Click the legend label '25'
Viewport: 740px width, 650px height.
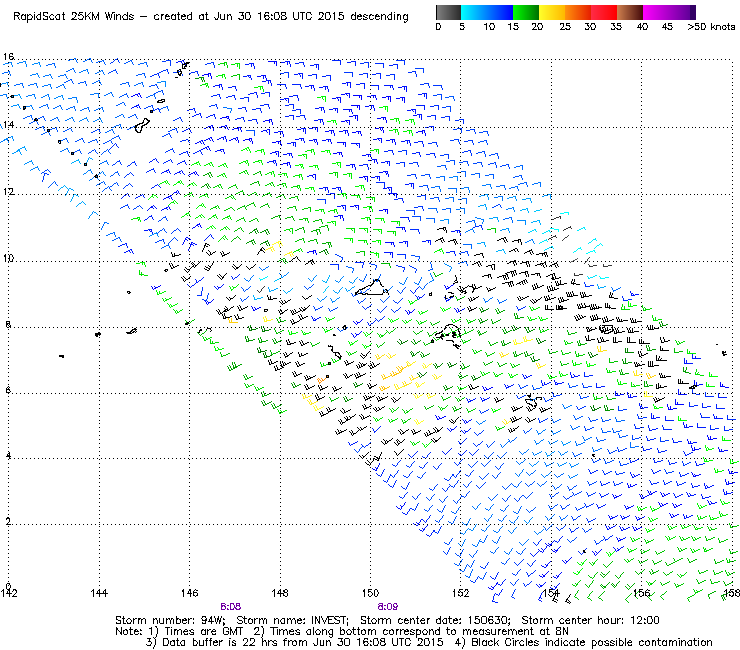pos(565,27)
